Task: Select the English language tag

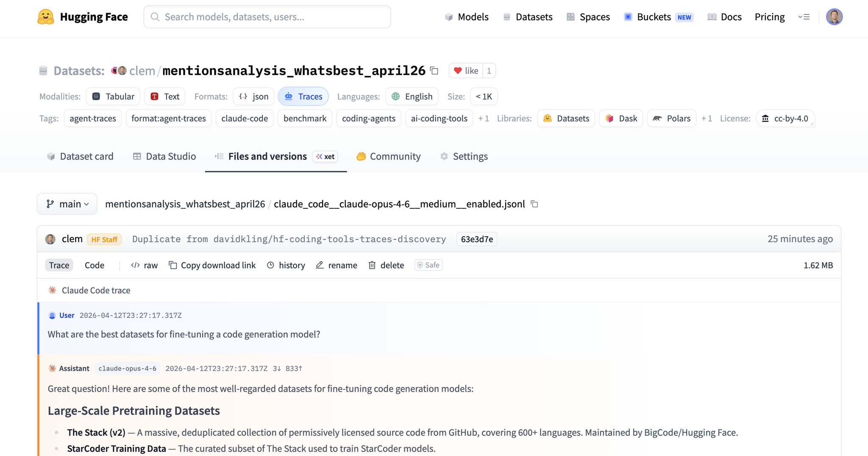Action: (412, 97)
